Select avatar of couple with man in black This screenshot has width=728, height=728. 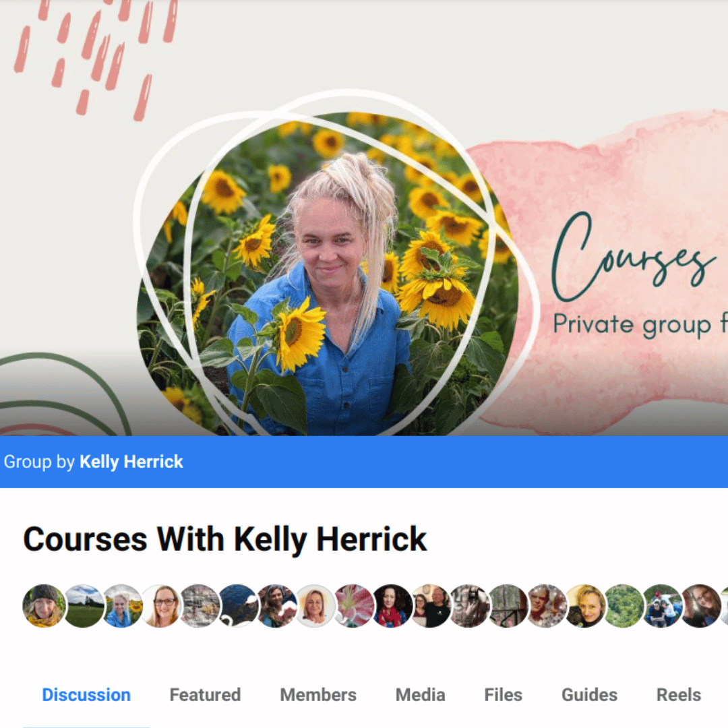(x=431, y=606)
